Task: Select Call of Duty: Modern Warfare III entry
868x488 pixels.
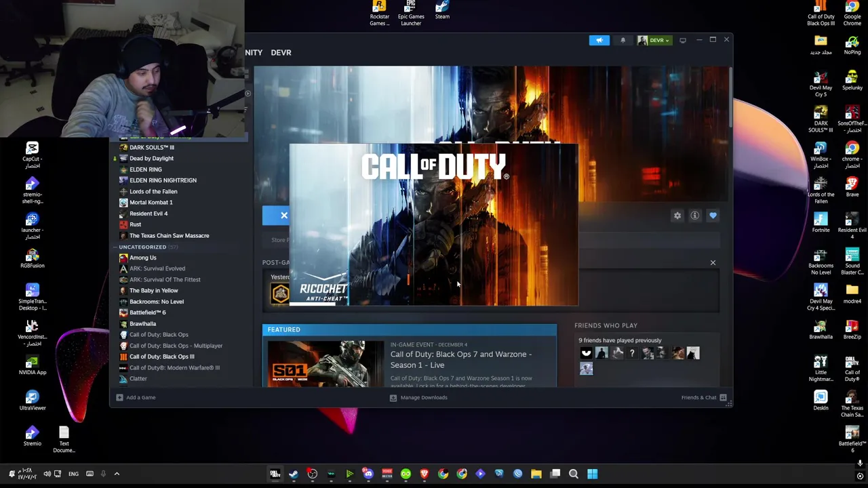Action: coord(174,367)
